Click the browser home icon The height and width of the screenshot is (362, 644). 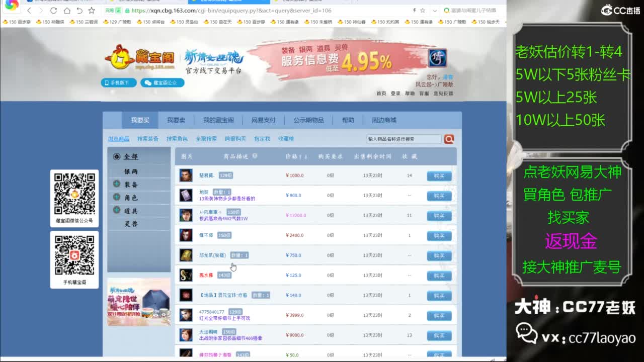67,10
